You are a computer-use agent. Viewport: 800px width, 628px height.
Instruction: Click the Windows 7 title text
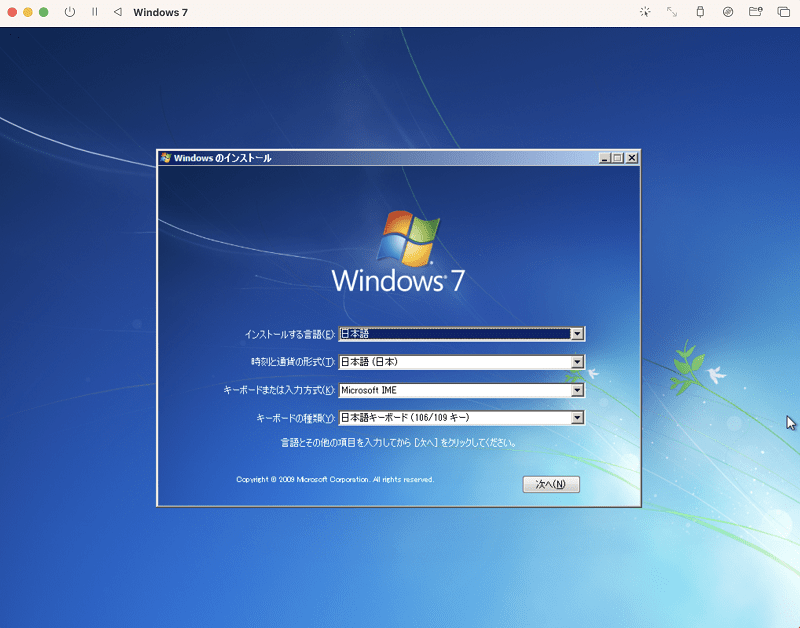tap(160, 12)
